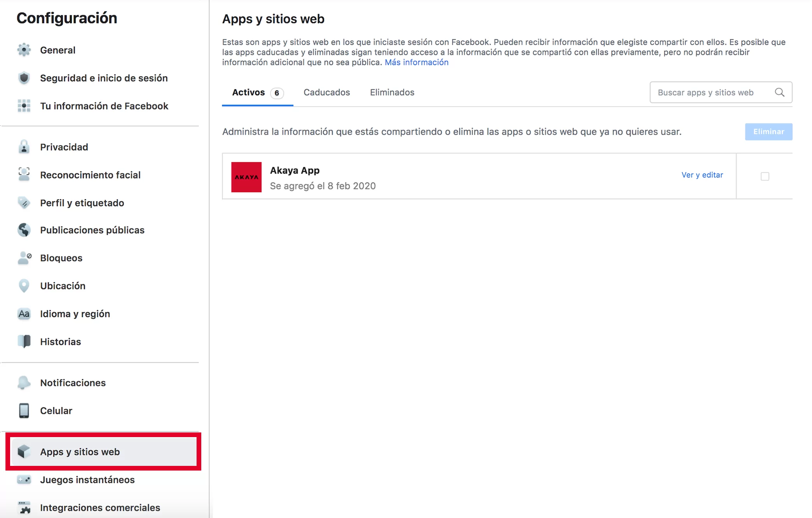
Task: Open Tu información de Facebook
Action: [x=104, y=106]
